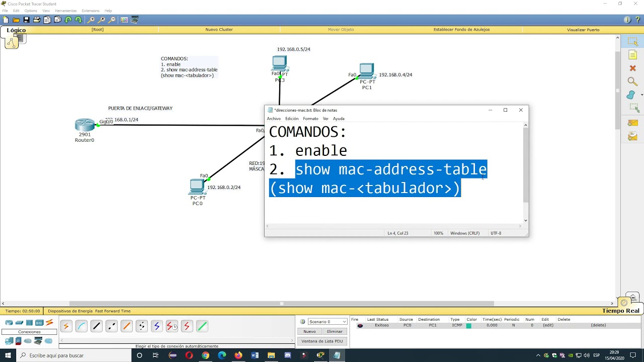Open the Extensions menu
This screenshot has height=362, width=644.
click(91, 11)
